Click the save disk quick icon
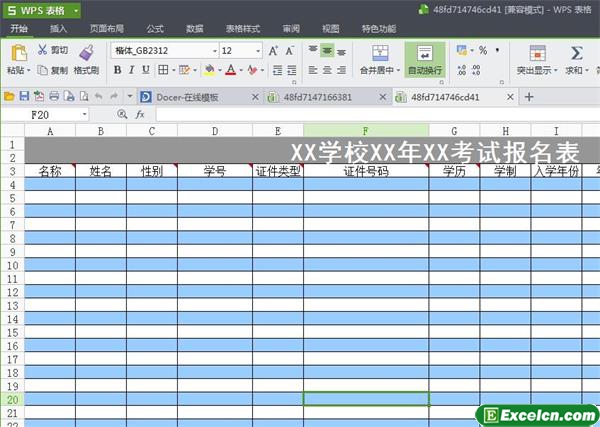The width and height of the screenshot is (600, 427). [x=24, y=96]
